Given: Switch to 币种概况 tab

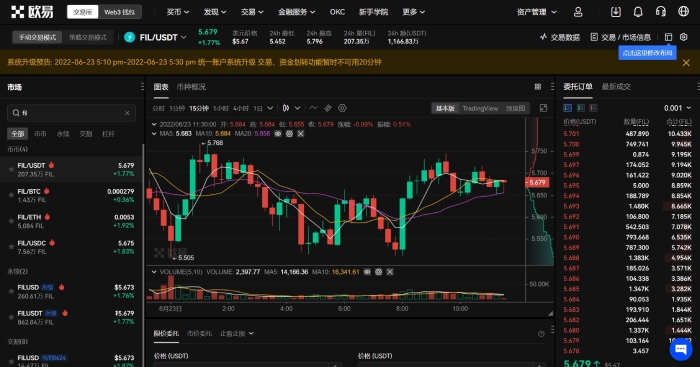Looking at the screenshot, I should click(x=191, y=87).
